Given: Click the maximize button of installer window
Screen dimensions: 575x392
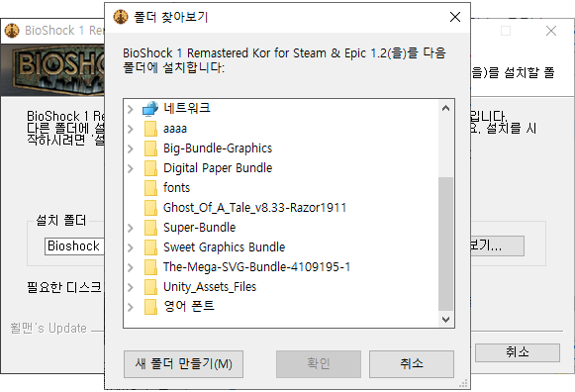Looking at the screenshot, I should click(506, 31).
